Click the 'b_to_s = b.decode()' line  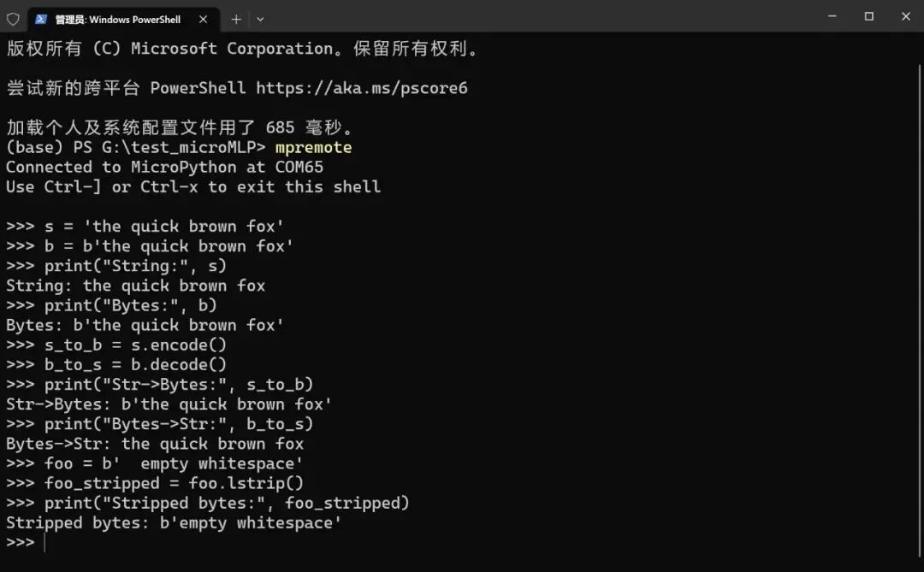click(135, 364)
